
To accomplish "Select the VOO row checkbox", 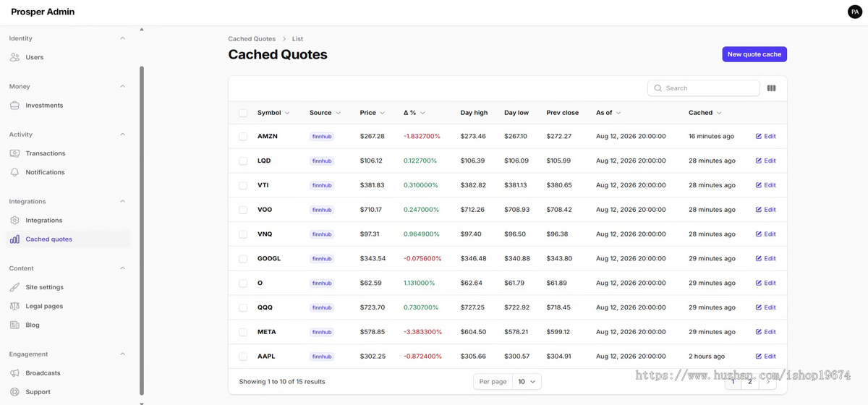I will [x=243, y=210].
